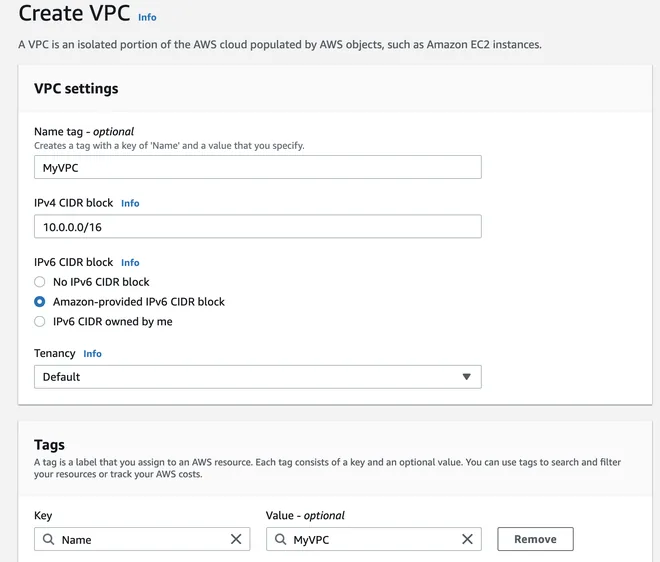Clear the MyVPC value field with X icon
The image size is (660, 562).
click(467, 539)
